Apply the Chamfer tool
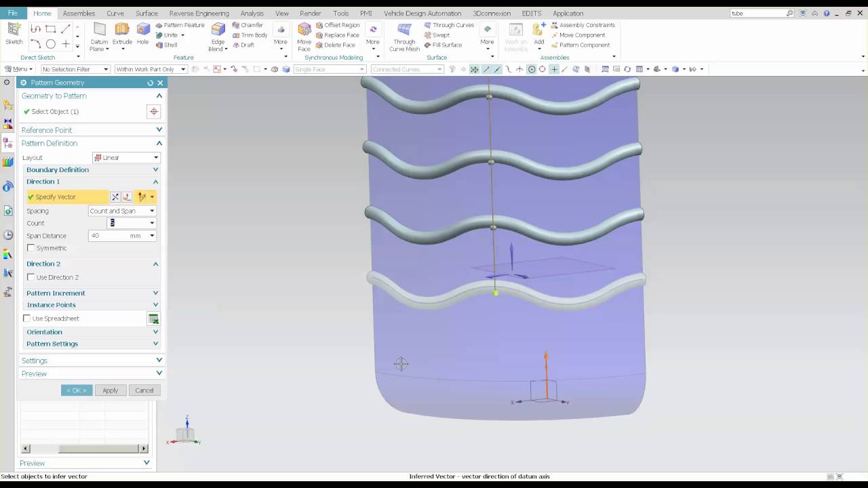The height and width of the screenshot is (488, 868). [x=248, y=25]
